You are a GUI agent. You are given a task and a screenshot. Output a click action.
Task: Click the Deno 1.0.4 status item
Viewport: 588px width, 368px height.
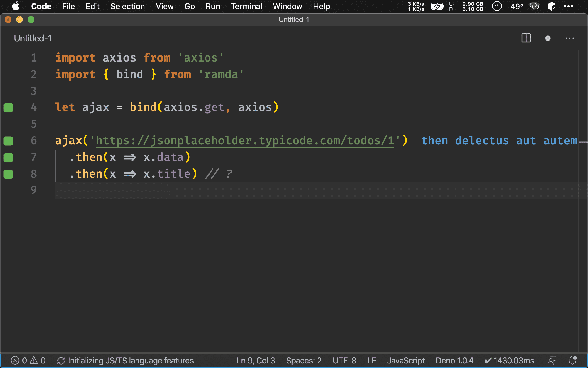[x=454, y=361]
